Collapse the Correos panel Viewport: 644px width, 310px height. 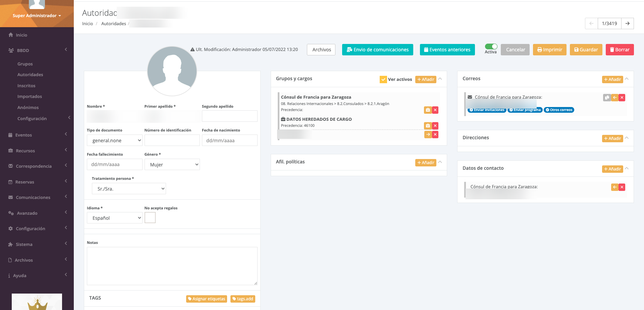[627, 79]
